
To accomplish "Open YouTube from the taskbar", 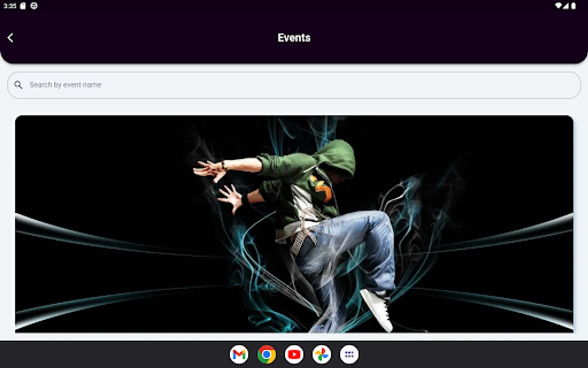I will [x=294, y=355].
